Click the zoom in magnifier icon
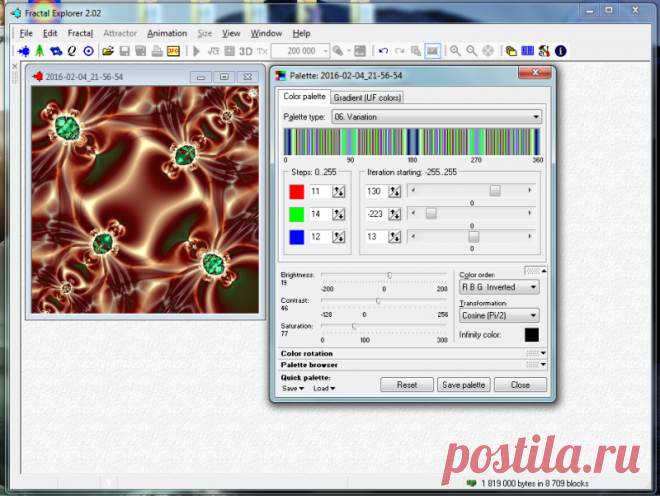660x496 pixels. [455, 50]
